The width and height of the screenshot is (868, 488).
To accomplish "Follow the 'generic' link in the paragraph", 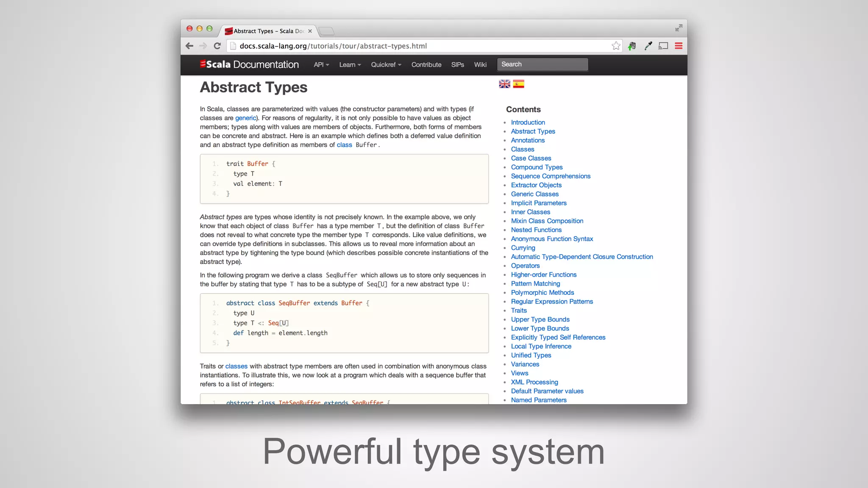I will coord(245,118).
